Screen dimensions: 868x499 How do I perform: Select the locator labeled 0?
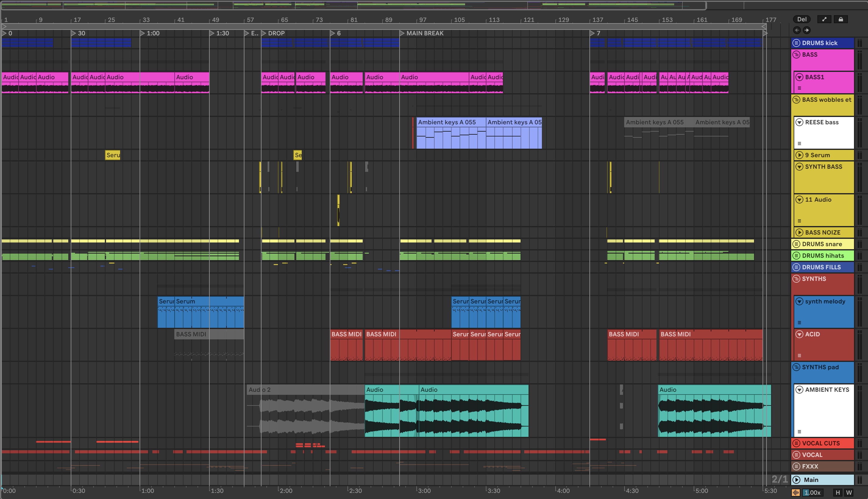coord(7,33)
